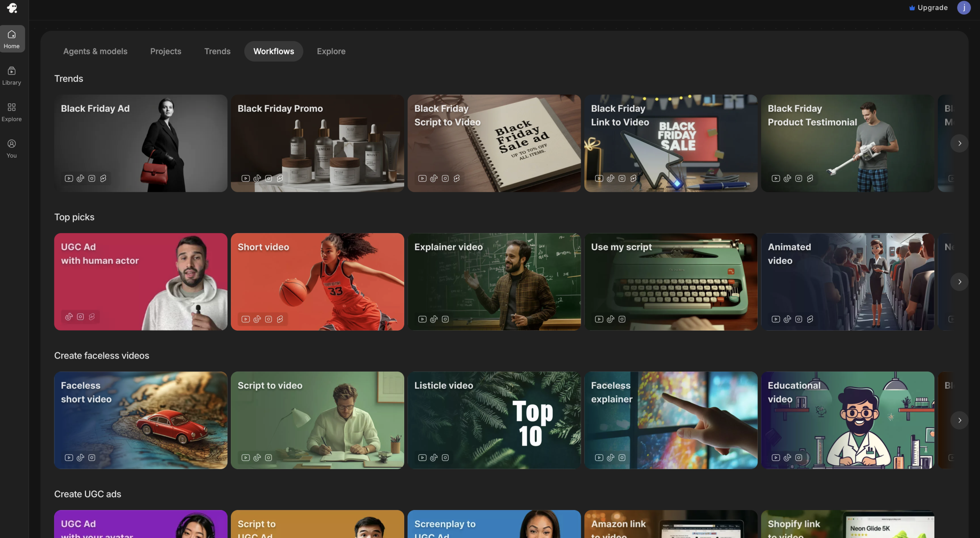This screenshot has height=538, width=980.
Task: Click the Instagram icon on Listicle video card
Action: coord(445,458)
